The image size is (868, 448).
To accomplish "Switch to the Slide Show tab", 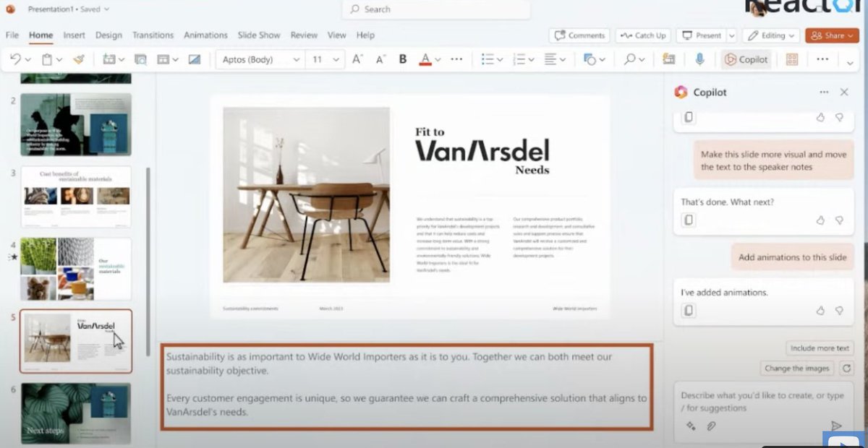I will (259, 35).
